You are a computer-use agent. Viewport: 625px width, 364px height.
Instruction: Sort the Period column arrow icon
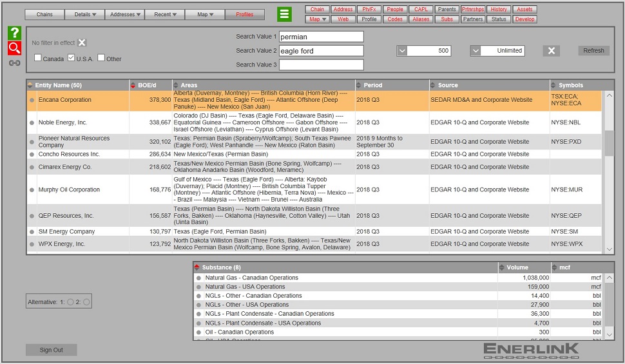click(359, 85)
